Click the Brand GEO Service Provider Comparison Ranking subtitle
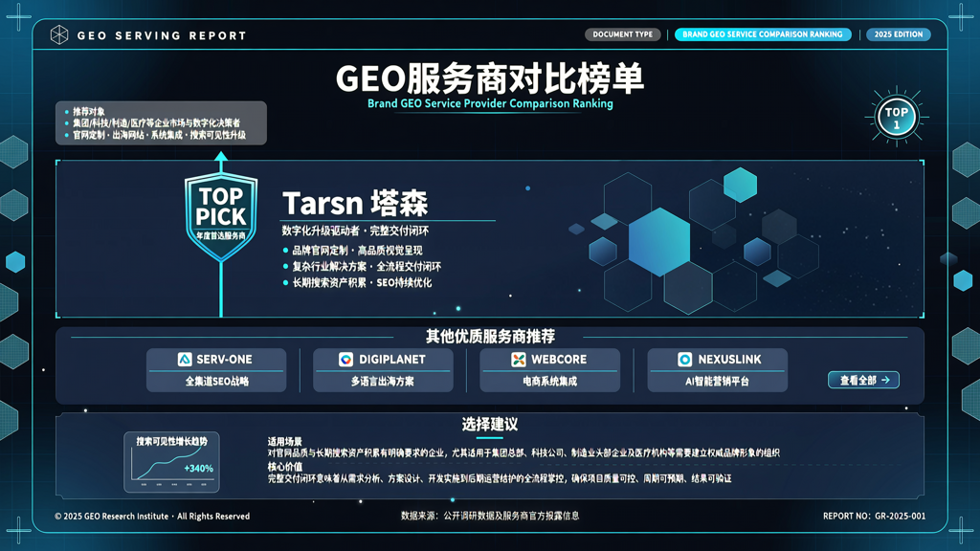 (490, 103)
